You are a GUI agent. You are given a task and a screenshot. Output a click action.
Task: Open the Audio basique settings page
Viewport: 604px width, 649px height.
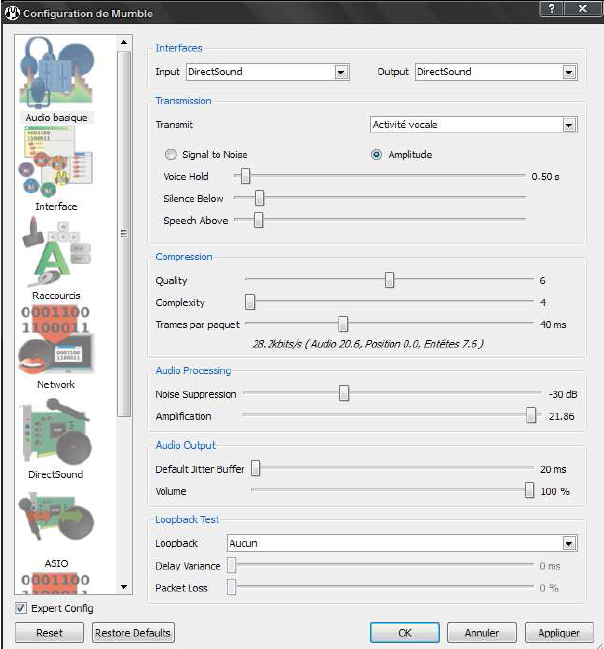tap(57, 80)
